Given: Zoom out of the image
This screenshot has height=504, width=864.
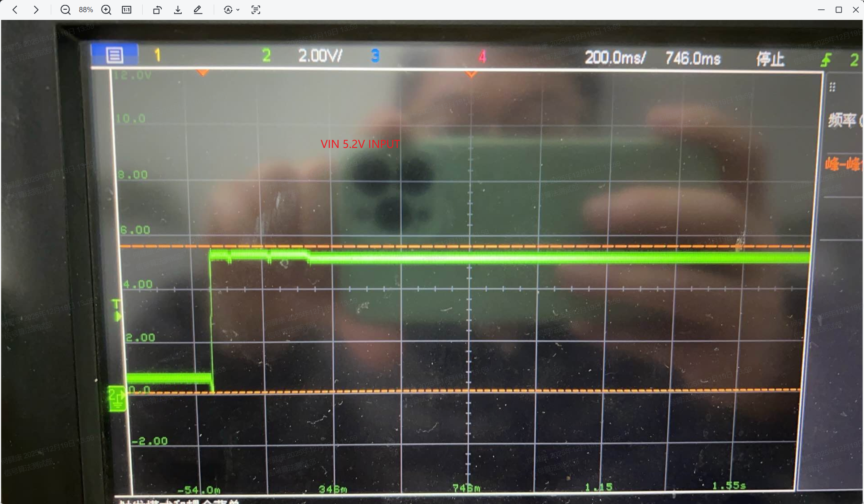Looking at the screenshot, I should (x=65, y=10).
